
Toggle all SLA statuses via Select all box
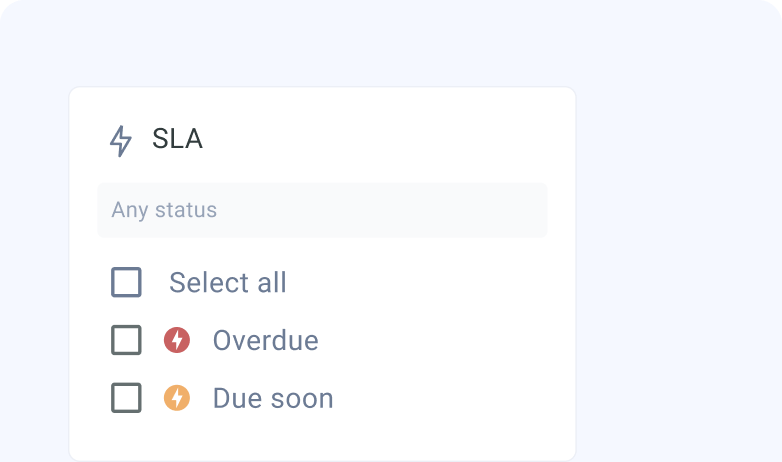coord(126,282)
